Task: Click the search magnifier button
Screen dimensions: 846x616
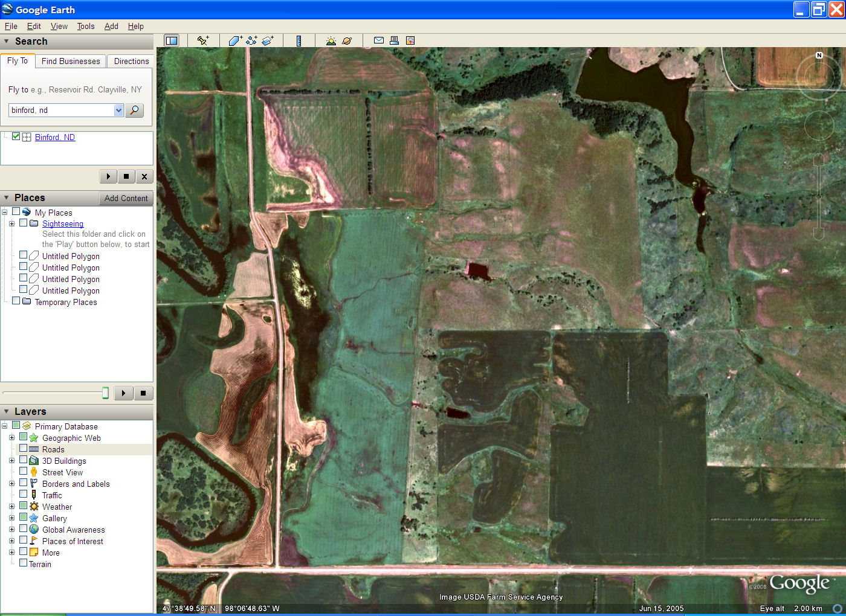Action: (134, 110)
